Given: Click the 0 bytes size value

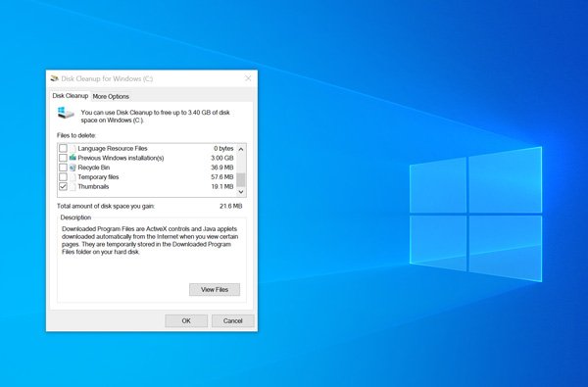Looking at the screenshot, I should [223, 149].
